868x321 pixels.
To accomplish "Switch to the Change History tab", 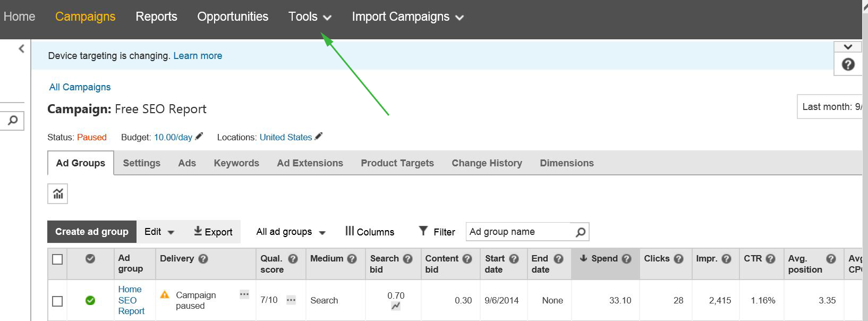I will tap(487, 163).
